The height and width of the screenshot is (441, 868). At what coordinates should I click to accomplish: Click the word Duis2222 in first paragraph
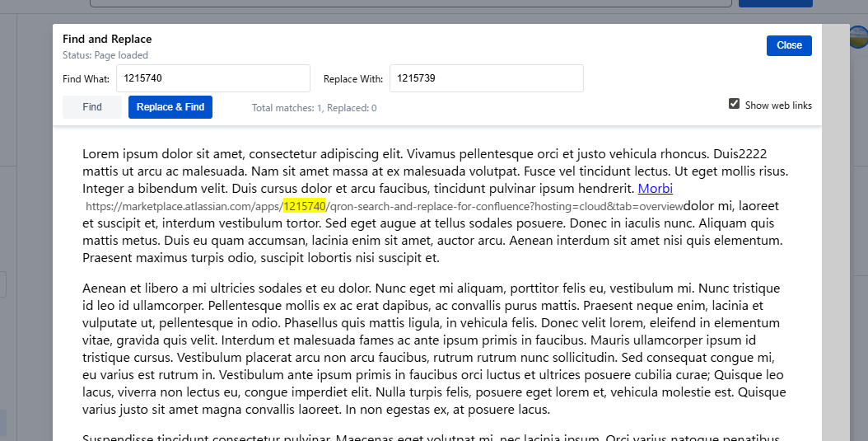point(740,153)
